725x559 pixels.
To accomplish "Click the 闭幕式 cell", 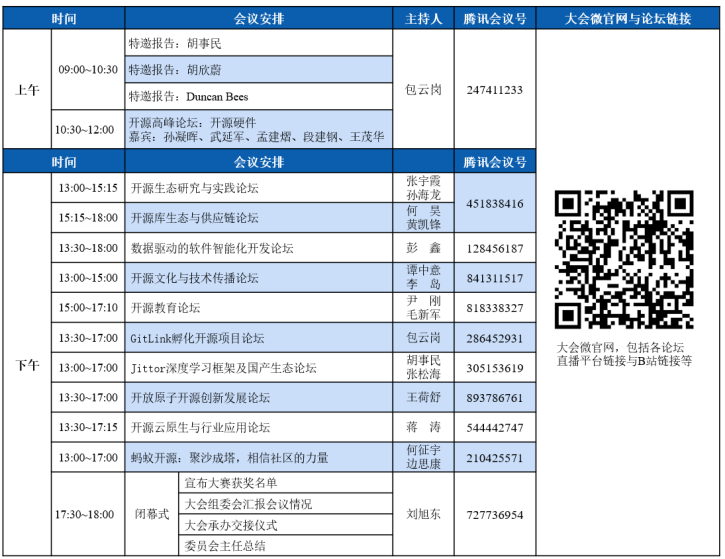I will (152, 515).
